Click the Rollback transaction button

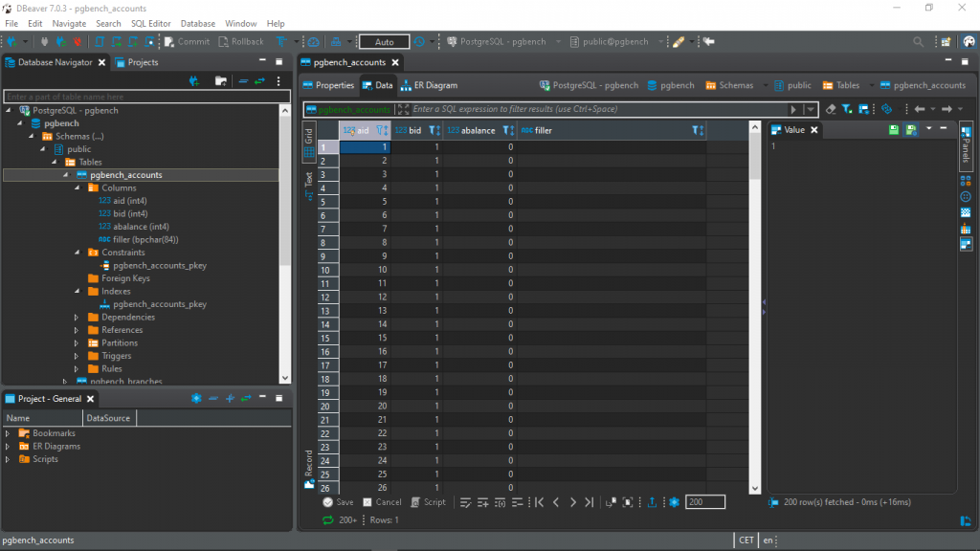coord(240,42)
